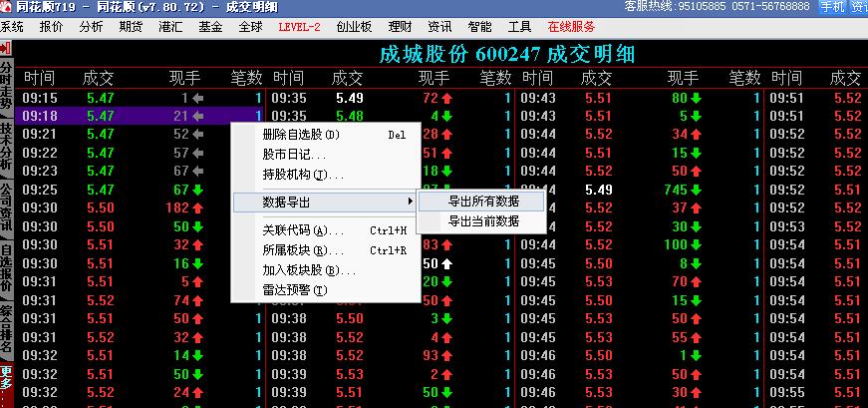This screenshot has width=868, height=408.
Task: Expand the 数据导出 submenu arrow
Action: [411, 202]
